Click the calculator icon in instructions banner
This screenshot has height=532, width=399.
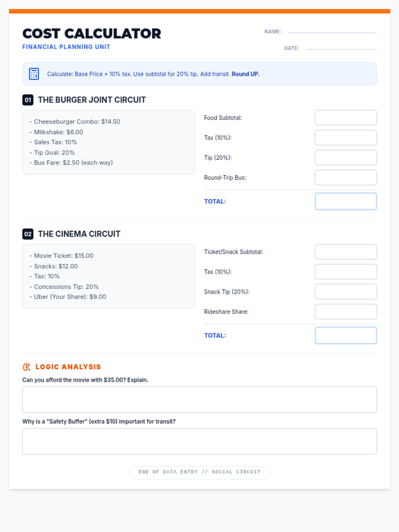click(x=34, y=74)
